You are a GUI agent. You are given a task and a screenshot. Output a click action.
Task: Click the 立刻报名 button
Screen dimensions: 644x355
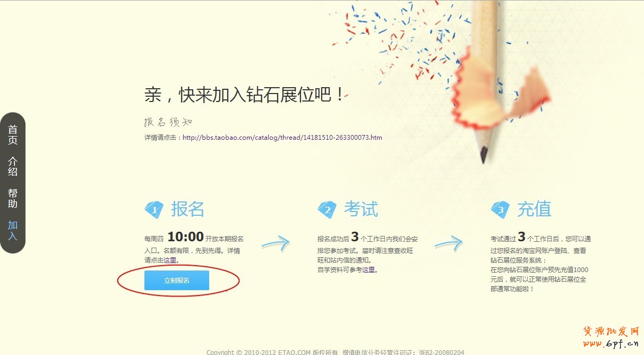[x=176, y=280]
